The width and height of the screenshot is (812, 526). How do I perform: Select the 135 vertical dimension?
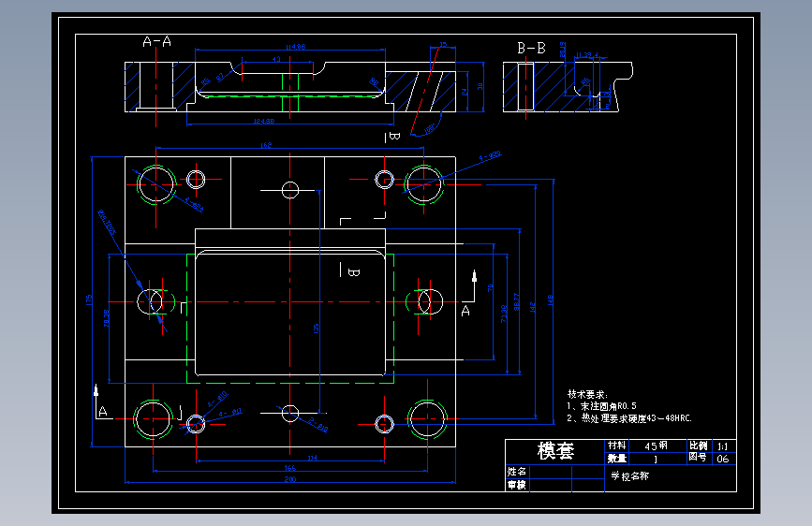pyautogui.click(x=316, y=329)
